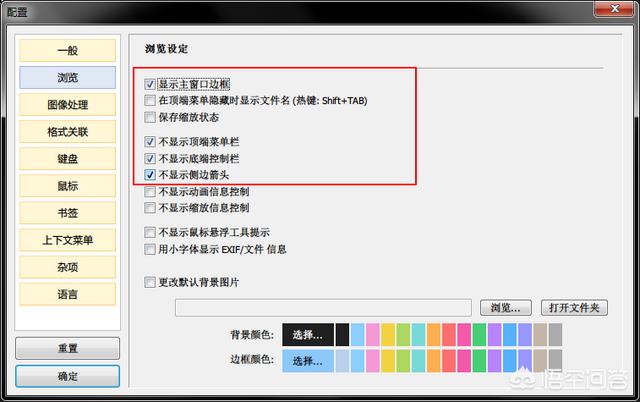Select the 杂项 category
The height and width of the screenshot is (402, 640).
coord(67,267)
